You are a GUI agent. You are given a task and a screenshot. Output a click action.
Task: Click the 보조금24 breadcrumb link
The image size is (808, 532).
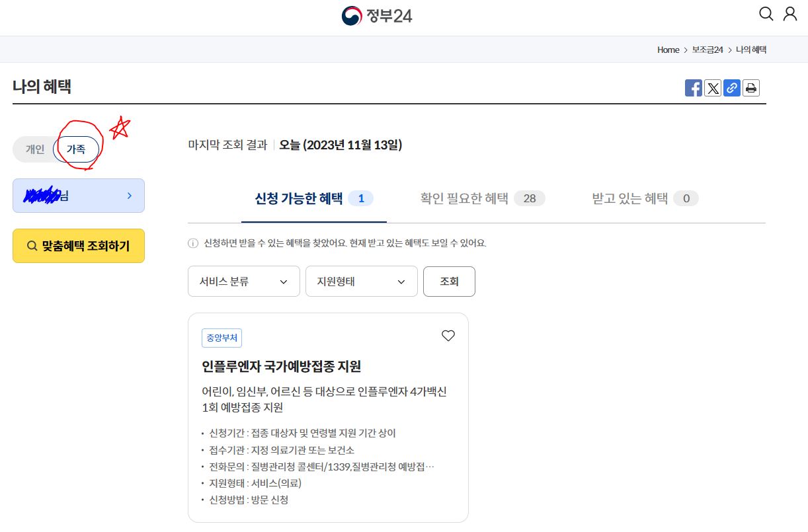pos(706,50)
